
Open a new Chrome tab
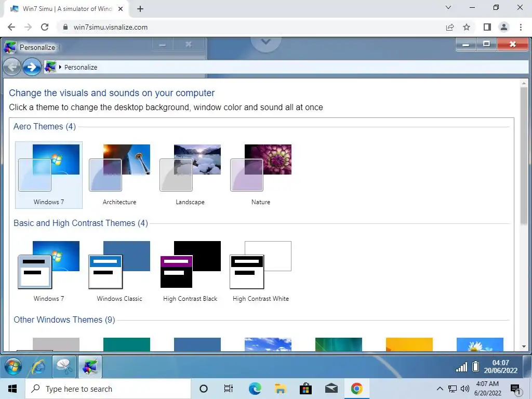tap(140, 9)
